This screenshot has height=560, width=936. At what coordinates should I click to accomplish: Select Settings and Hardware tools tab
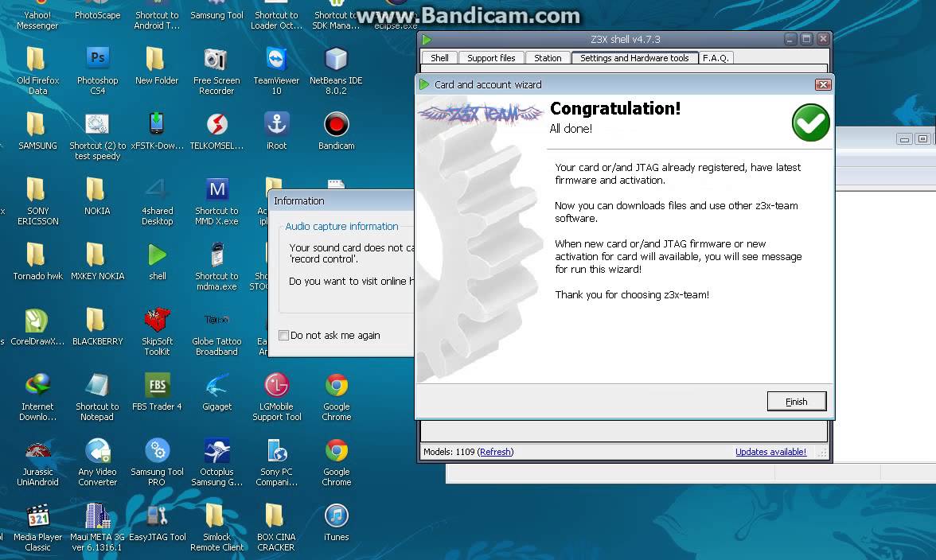(634, 58)
